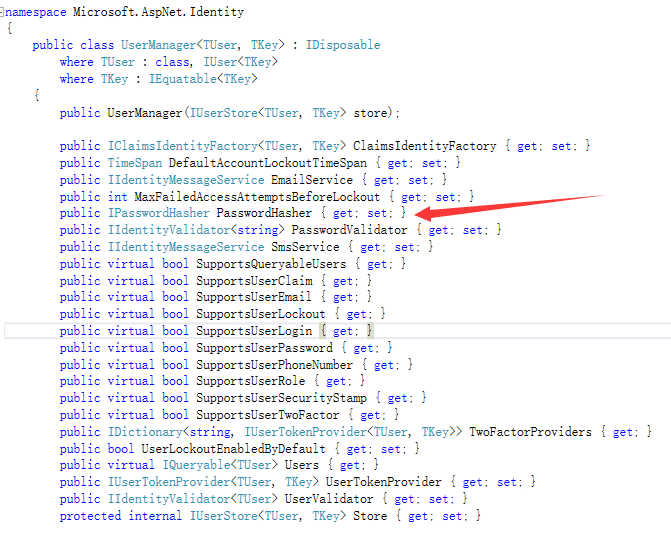Collapse the namespace outlining toggle
The width and height of the screenshot is (671, 535).
[x=2, y=12]
